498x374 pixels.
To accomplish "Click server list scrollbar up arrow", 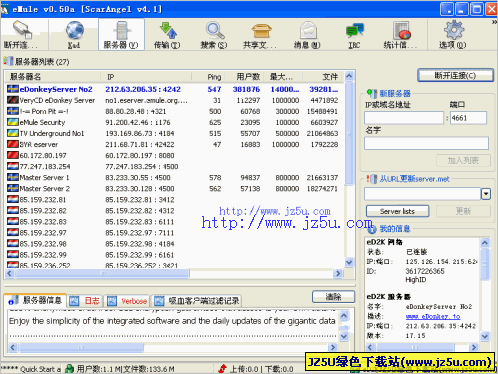I will click(349, 76).
